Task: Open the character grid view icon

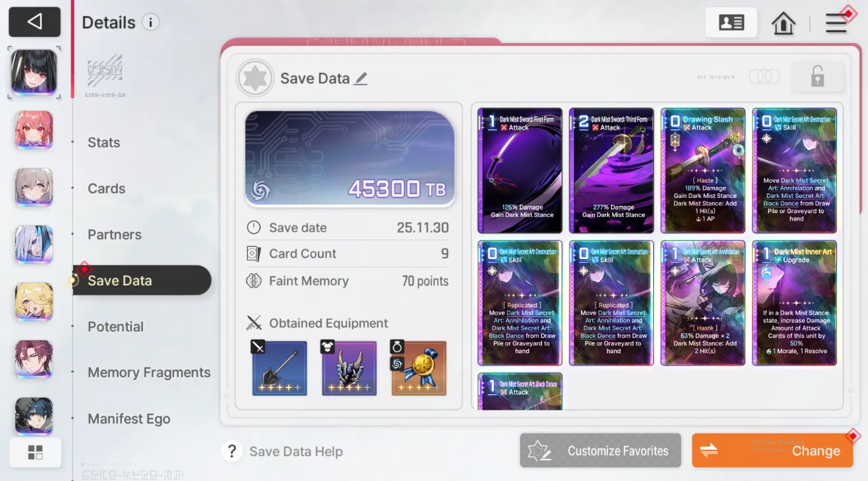Action: pos(36,452)
